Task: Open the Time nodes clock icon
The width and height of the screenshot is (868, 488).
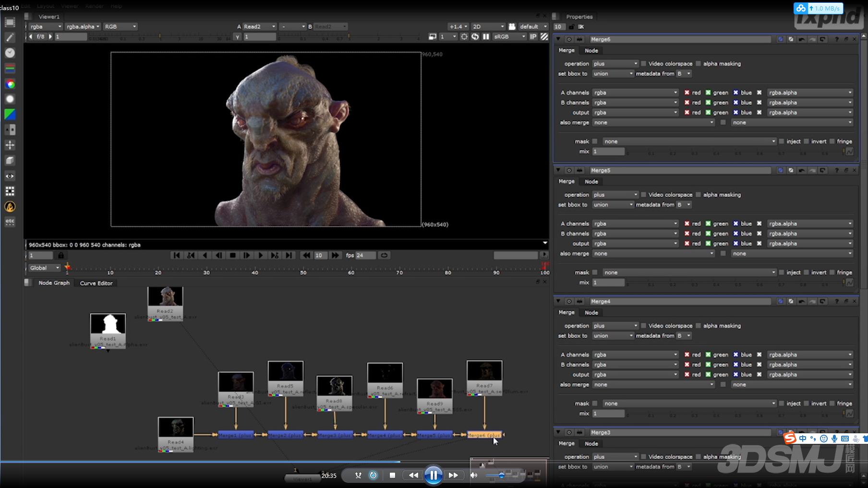Action: [10, 53]
